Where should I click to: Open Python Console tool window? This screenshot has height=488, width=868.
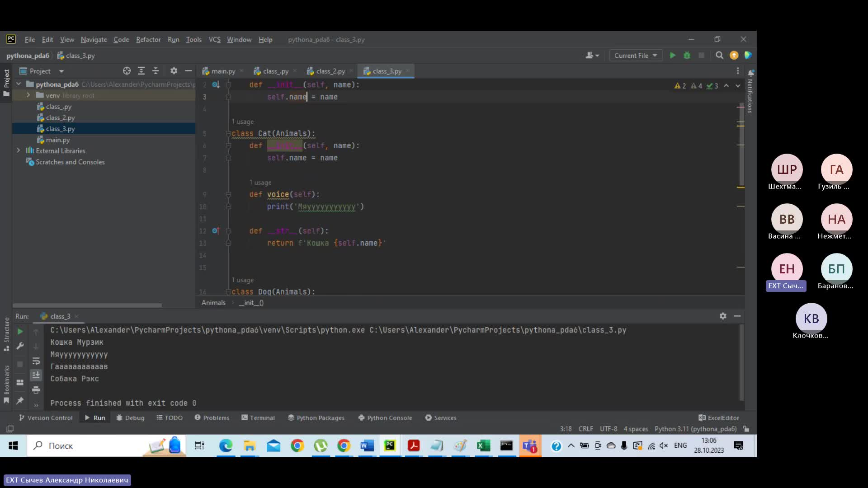tap(385, 418)
